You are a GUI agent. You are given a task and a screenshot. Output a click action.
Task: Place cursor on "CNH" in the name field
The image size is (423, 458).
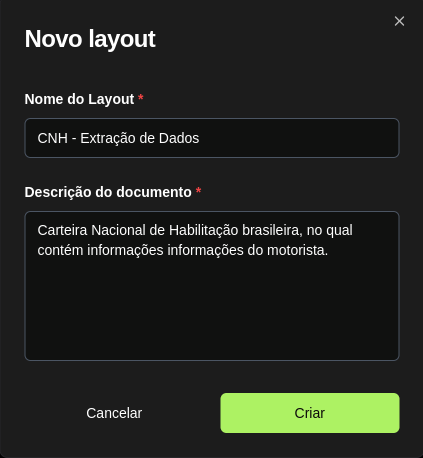click(53, 138)
